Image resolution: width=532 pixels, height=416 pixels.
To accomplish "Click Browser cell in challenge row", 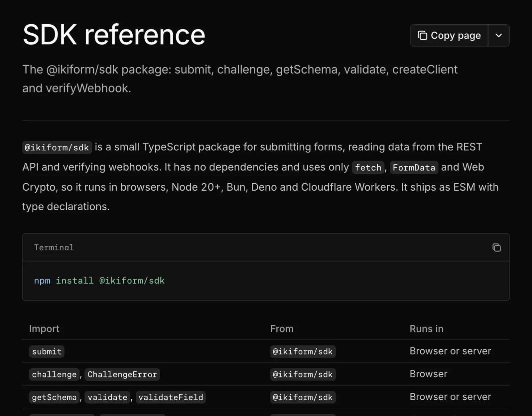I will (429, 374).
